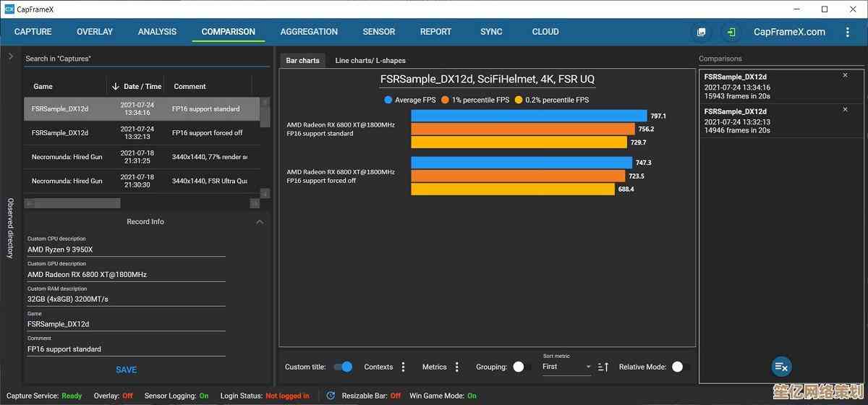Click the sort direction arrow icon
Viewport: 868px width, 405px height.
[x=603, y=367]
